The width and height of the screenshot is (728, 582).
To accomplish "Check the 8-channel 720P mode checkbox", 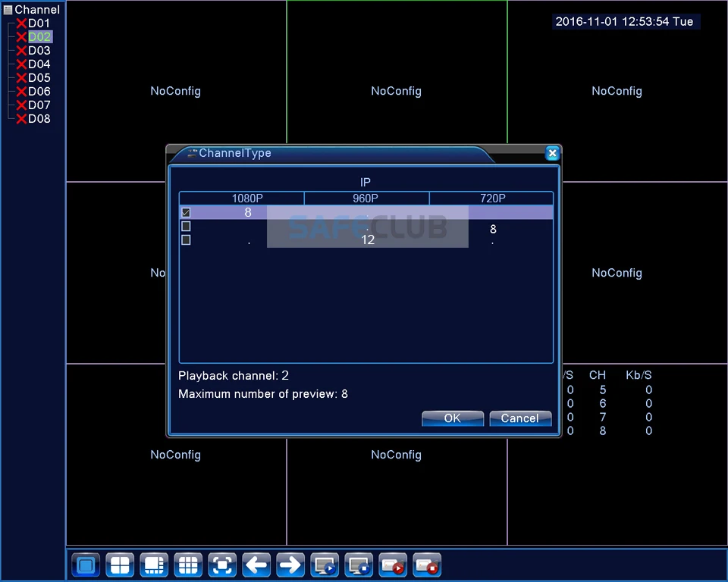I will tap(186, 227).
